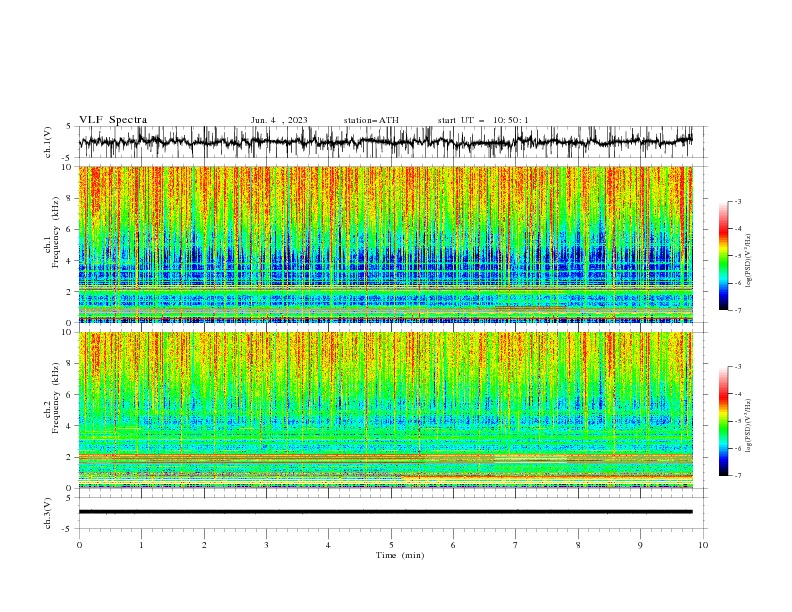Image resolution: width=792 pixels, height=612 pixels.
Task: Click time axis tick label '8'
Action: [x=578, y=545]
